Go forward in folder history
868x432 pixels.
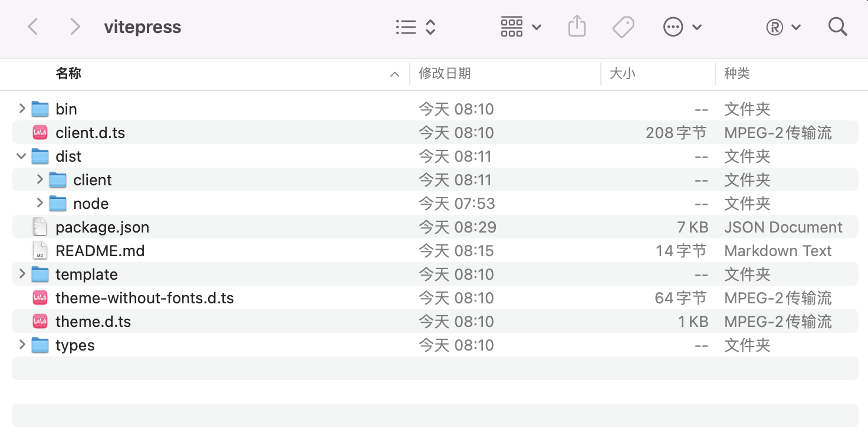pyautogui.click(x=75, y=27)
